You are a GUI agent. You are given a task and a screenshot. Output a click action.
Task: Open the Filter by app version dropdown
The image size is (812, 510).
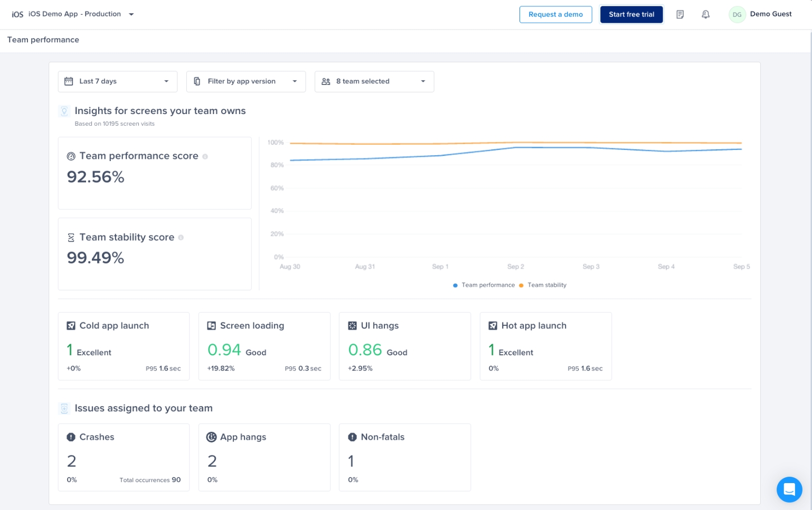[x=246, y=81]
